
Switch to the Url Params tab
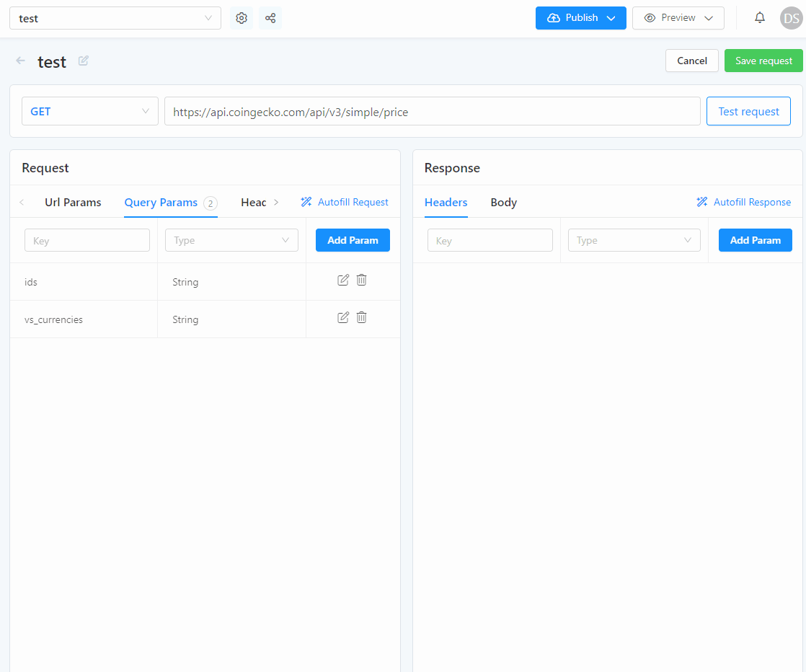click(73, 203)
